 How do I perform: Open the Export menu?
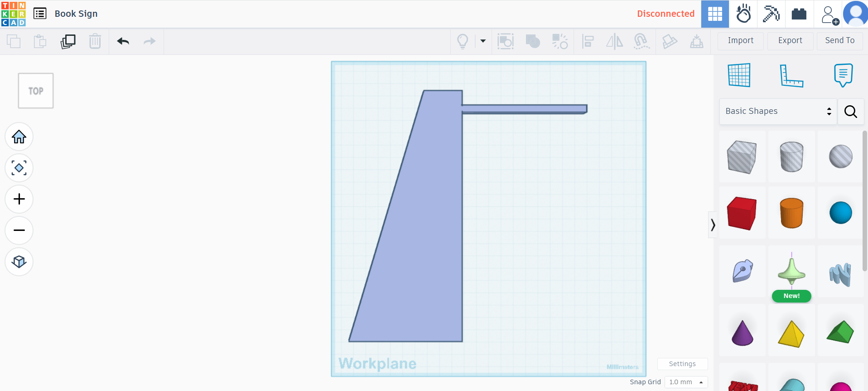[790, 41]
